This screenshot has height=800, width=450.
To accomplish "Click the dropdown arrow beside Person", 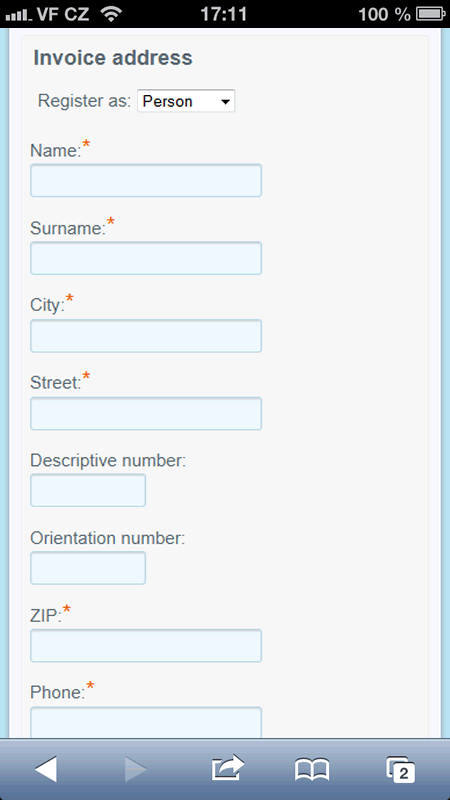I will click(x=225, y=102).
